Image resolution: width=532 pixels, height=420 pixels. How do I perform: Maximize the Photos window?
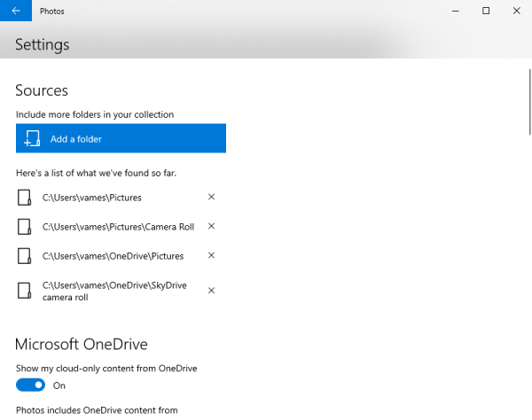coord(486,11)
